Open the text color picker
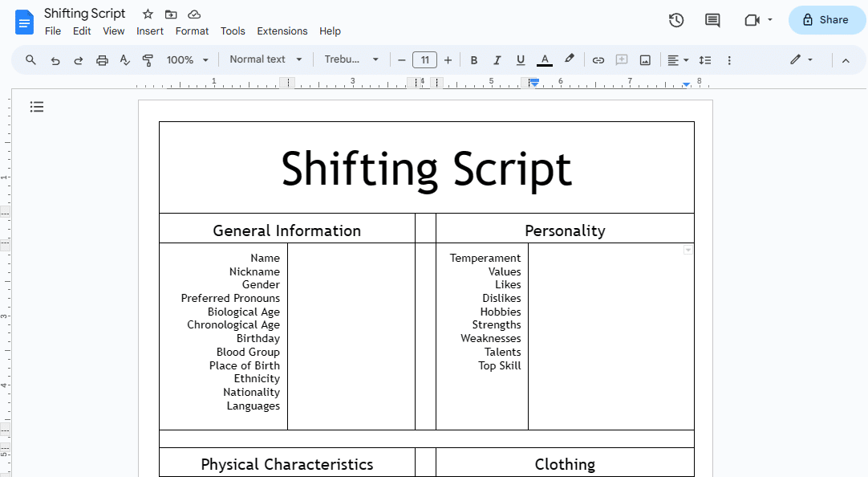Image resolution: width=868 pixels, height=477 pixels. tap(545, 60)
